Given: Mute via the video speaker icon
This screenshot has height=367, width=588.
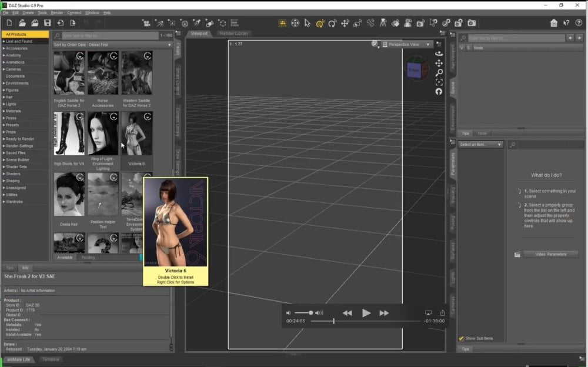Looking at the screenshot, I should pos(288,313).
